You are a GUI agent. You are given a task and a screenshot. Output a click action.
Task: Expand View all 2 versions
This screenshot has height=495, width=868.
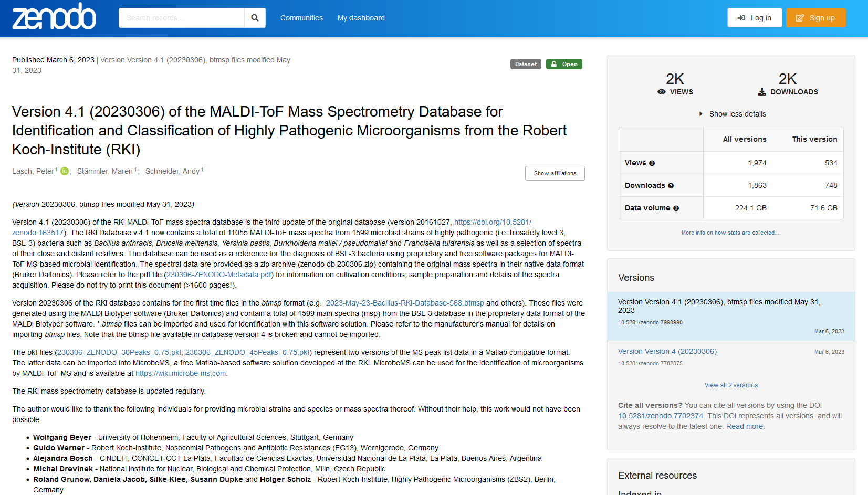[x=731, y=385]
